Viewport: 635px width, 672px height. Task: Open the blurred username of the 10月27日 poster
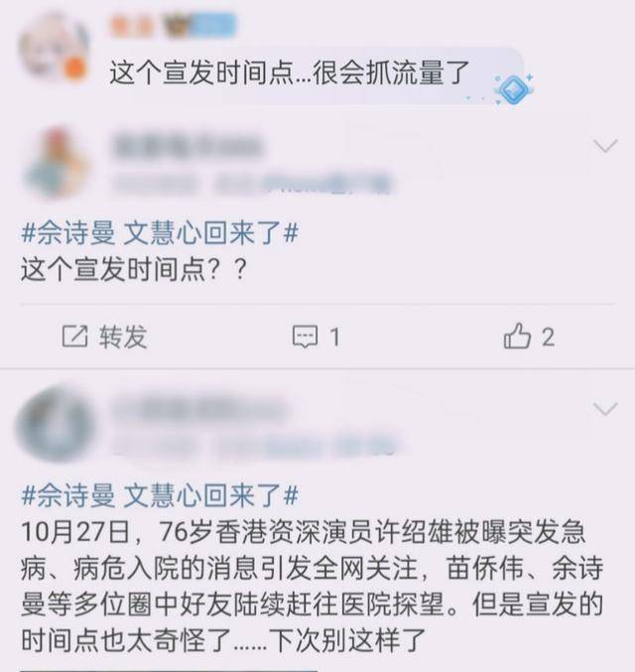click(x=199, y=408)
